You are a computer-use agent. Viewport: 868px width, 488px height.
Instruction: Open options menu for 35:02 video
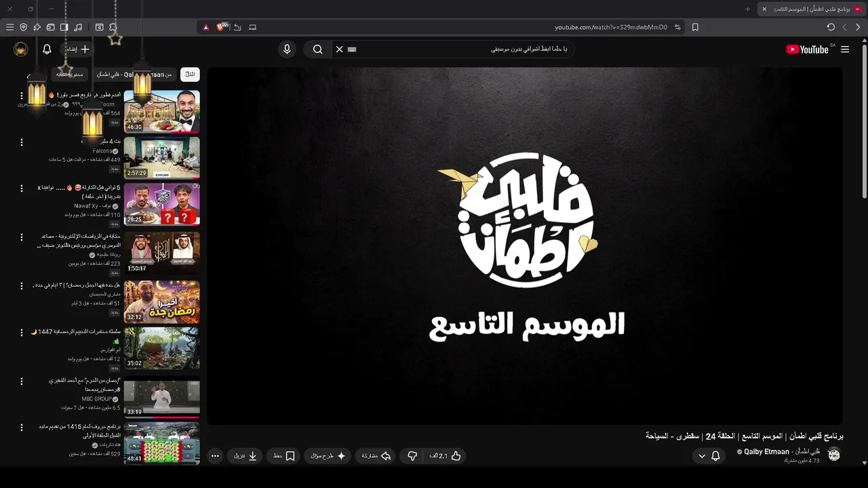click(21, 333)
